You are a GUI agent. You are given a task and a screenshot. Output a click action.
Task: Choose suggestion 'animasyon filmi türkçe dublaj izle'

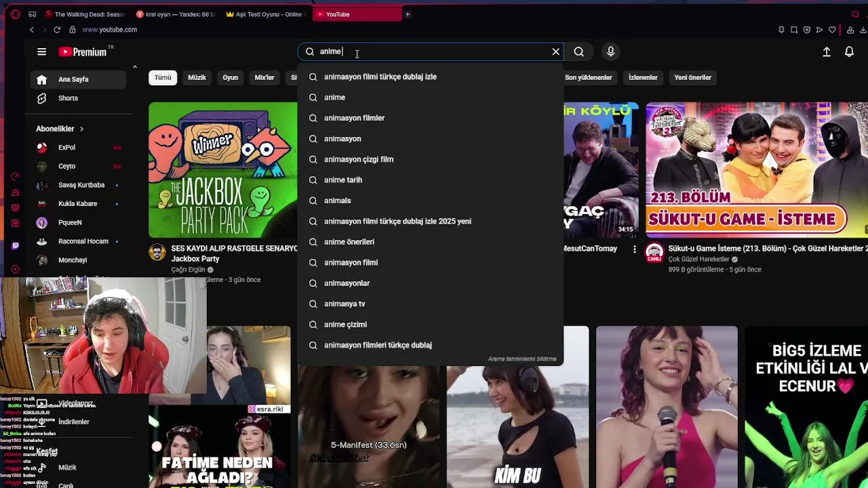point(431,77)
